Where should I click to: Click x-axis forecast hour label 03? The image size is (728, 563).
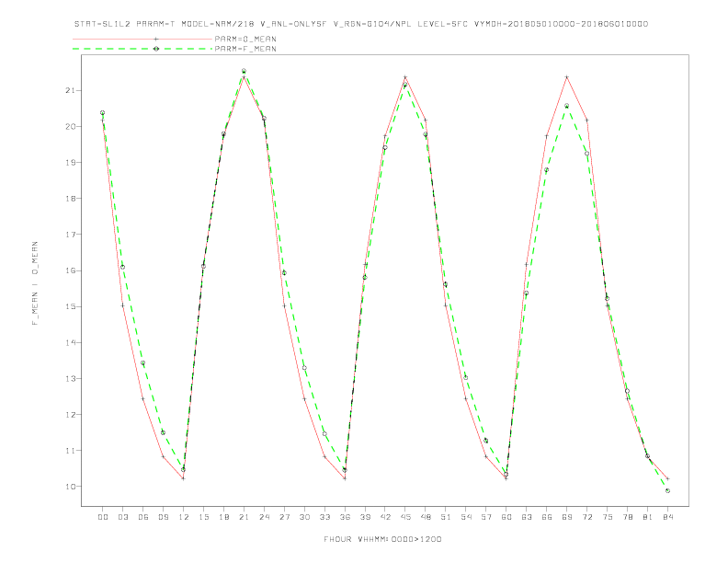point(122,517)
